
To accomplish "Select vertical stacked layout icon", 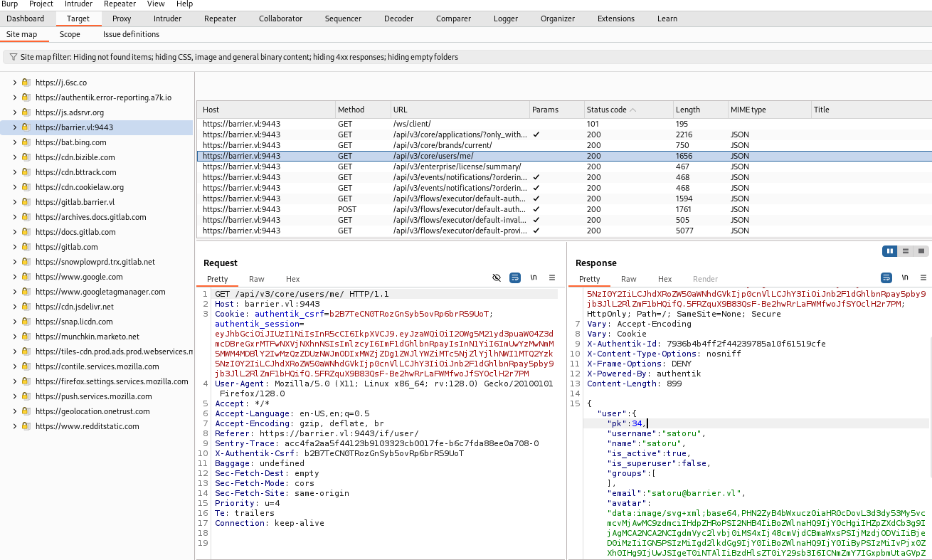I will pos(905,251).
